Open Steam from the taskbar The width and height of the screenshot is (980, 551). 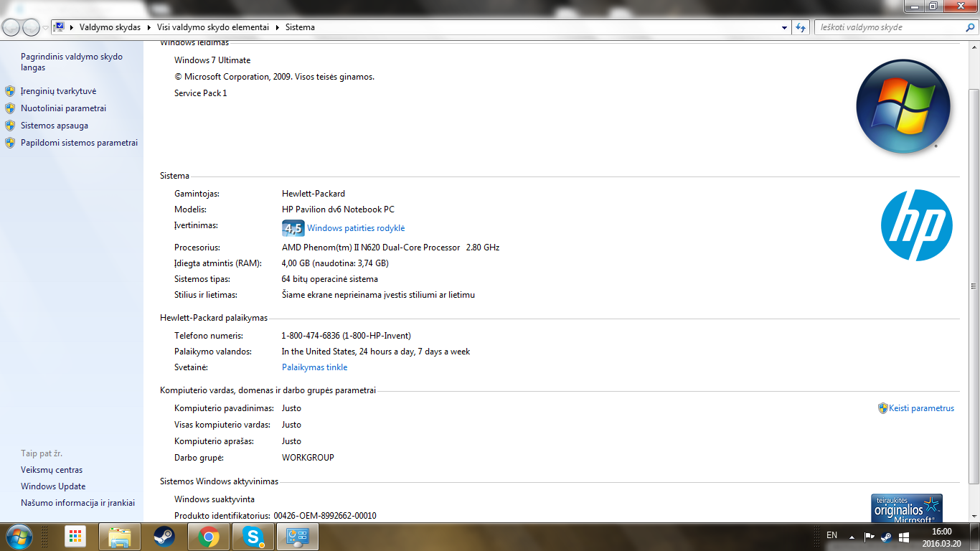pyautogui.click(x=164, y=537)
